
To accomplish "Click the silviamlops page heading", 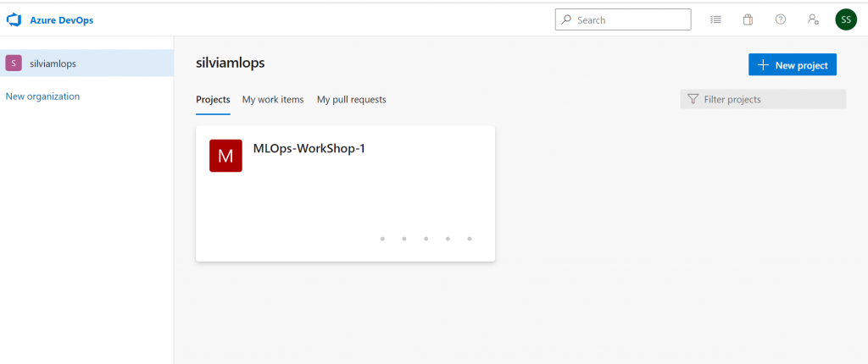I will 231,63.
